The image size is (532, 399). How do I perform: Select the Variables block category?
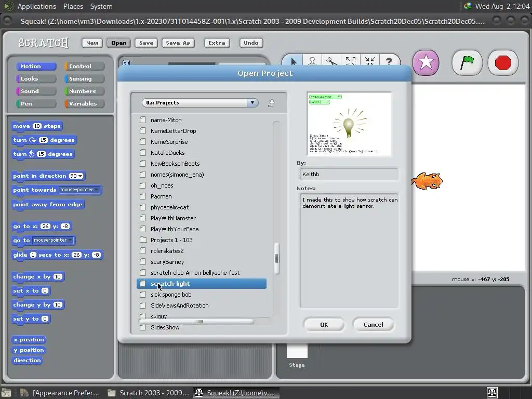[85, 104]
